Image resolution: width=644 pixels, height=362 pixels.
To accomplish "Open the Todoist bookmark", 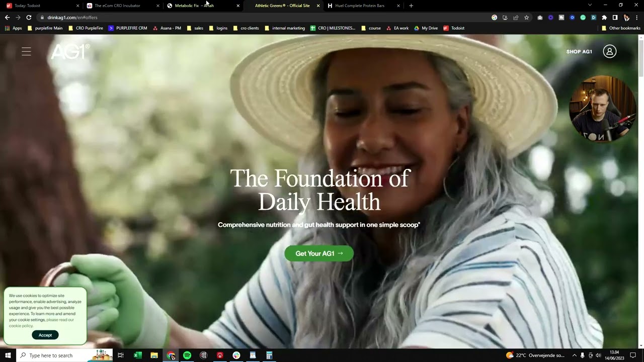I will point(454,28).
